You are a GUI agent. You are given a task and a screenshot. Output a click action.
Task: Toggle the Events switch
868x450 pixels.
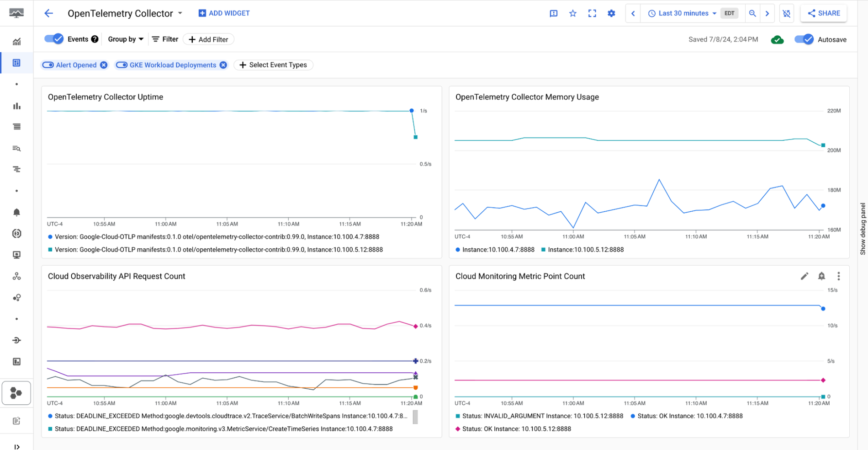click(x=54, y=39)
